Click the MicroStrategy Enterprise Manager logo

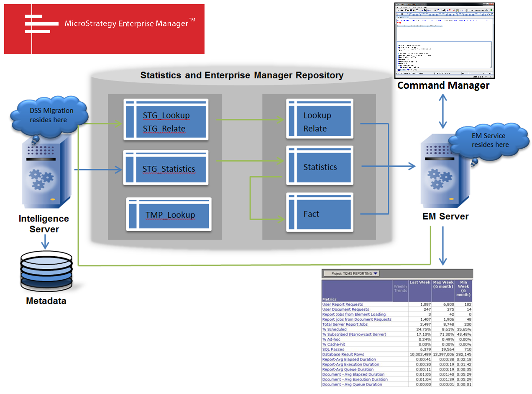pos(104,28)
